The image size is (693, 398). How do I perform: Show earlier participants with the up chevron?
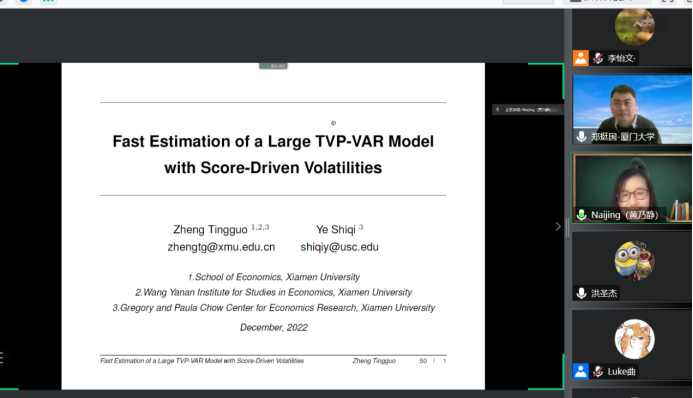coord(637,23)
